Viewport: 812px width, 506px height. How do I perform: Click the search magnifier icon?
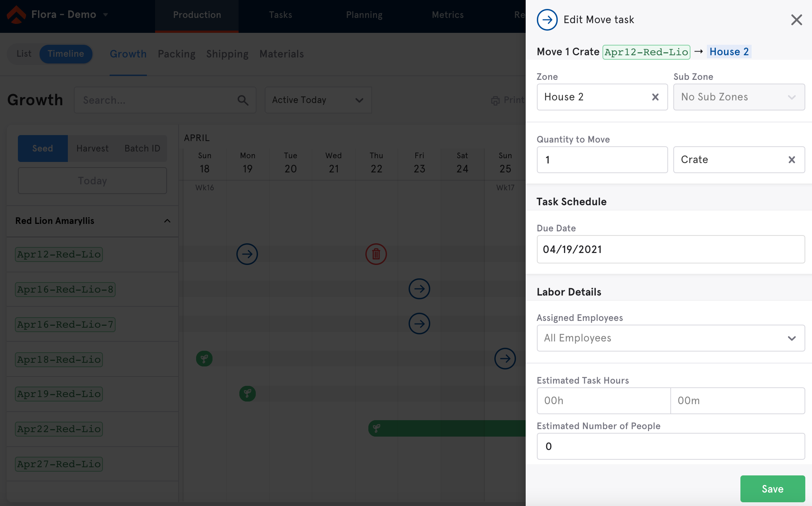tap(243, 100)
